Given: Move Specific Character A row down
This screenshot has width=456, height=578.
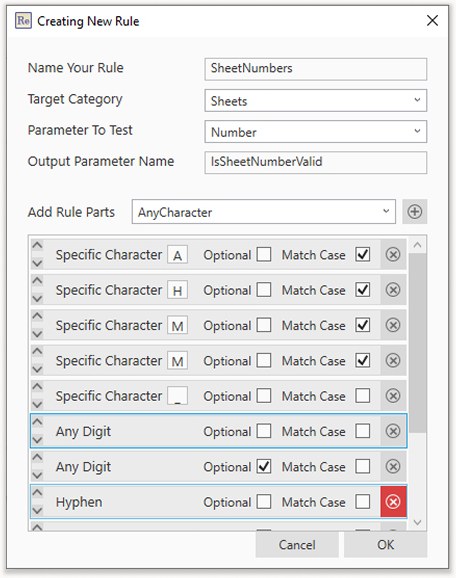Looking at the screenshot, I should click(x=37, y=263).
